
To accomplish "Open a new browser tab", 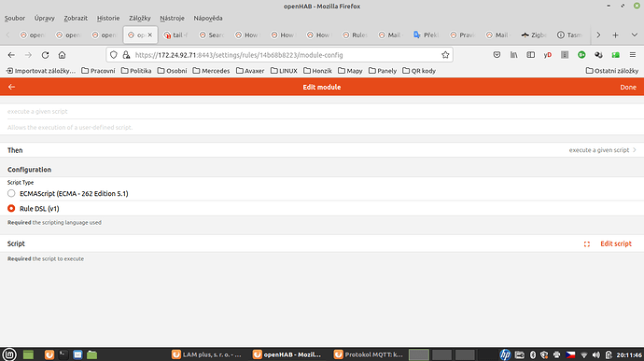I will click(x=615, y=35).
